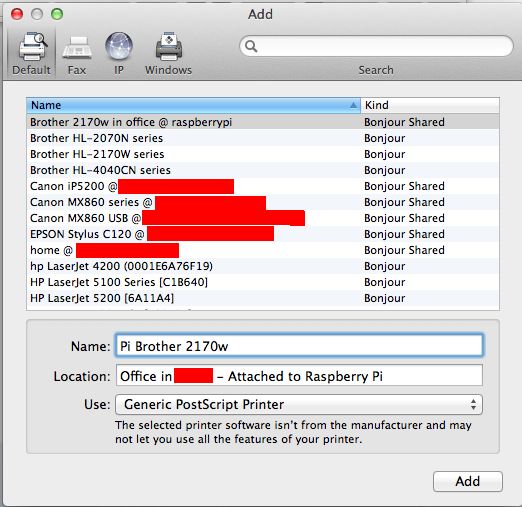Click Bonjour Shared kind of raspberrypi row
The width and height of the screenshot is (522, 507).
pos(404,122)
